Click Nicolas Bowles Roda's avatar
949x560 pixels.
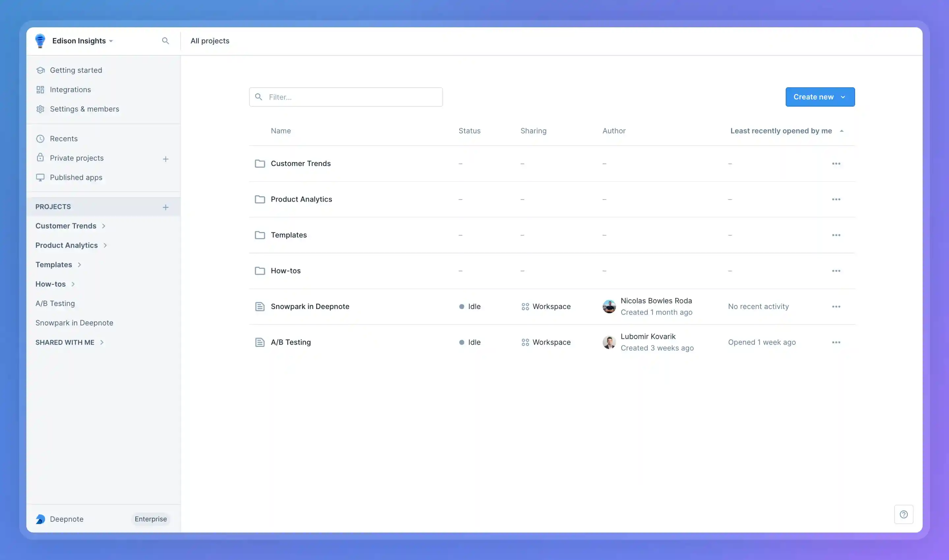click(609, 306)
